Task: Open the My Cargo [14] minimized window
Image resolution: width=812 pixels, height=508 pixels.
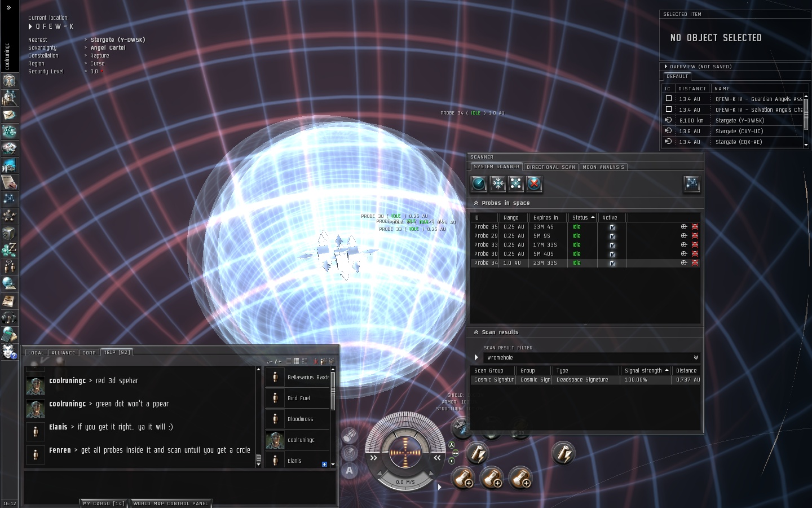Action: click(x=104, y=503)
